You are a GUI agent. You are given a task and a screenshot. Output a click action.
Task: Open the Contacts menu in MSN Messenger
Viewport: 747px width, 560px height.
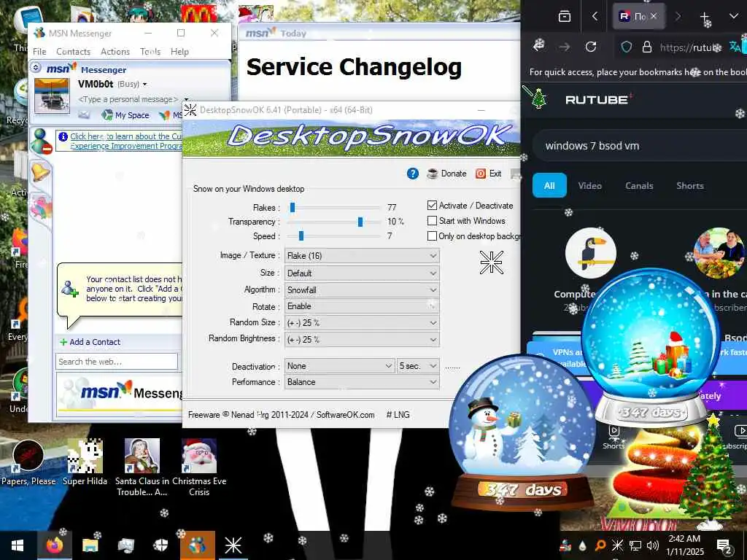point(73,52)
